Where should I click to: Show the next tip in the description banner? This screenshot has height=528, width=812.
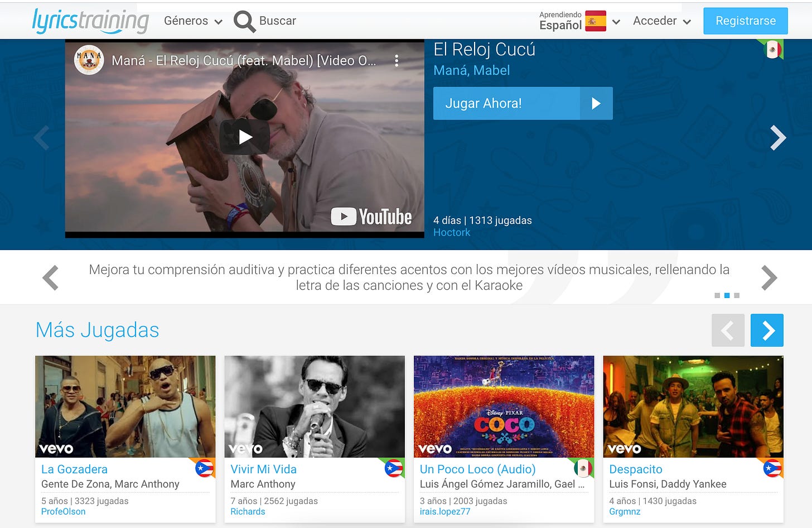[x=769, y=277]
